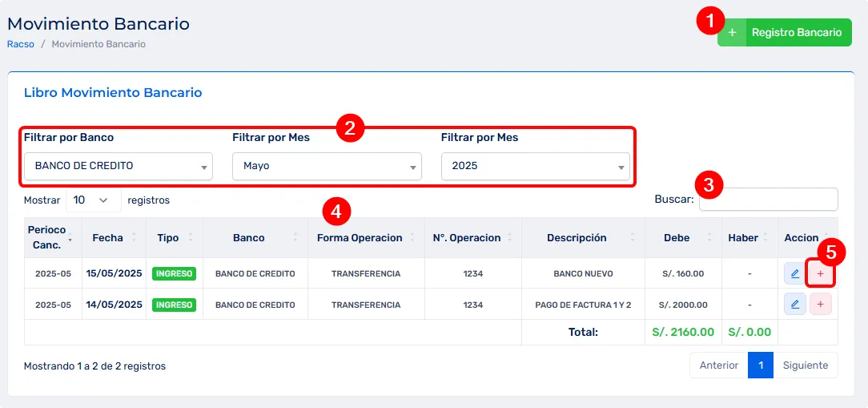Viewport: 868px width, 408px height.
Task: Click the red plus icon for BANCO NUEVO row
Action: point(821,274)
